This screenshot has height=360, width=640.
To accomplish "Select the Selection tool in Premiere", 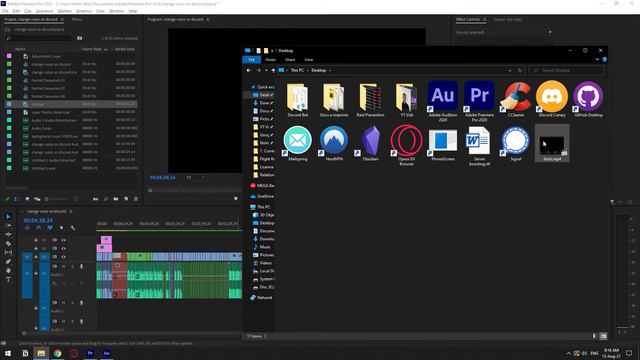I will pos(8,216).
